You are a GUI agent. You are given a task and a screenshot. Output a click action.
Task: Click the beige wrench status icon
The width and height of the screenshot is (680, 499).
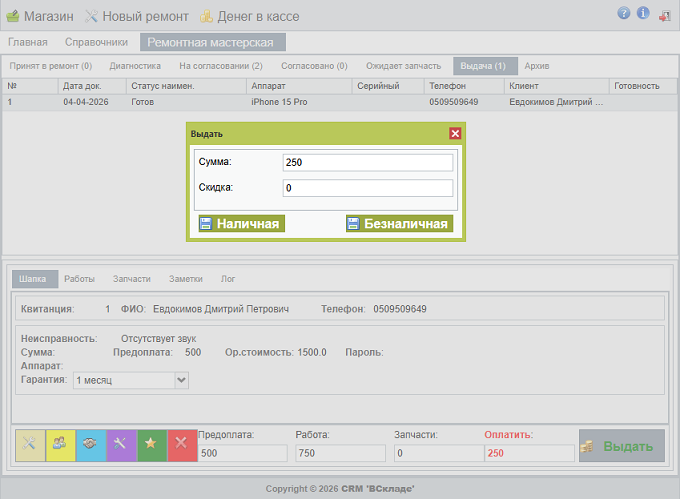click(x=31, y=445)
